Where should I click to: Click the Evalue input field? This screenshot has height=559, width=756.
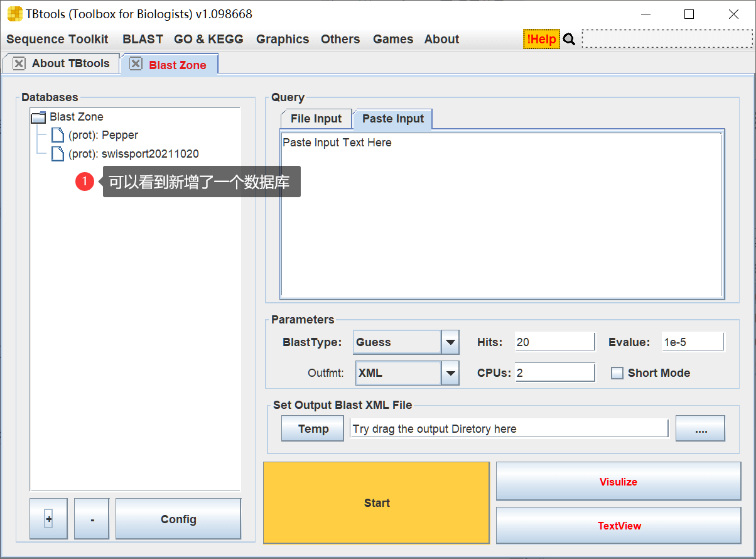(693, 342)
